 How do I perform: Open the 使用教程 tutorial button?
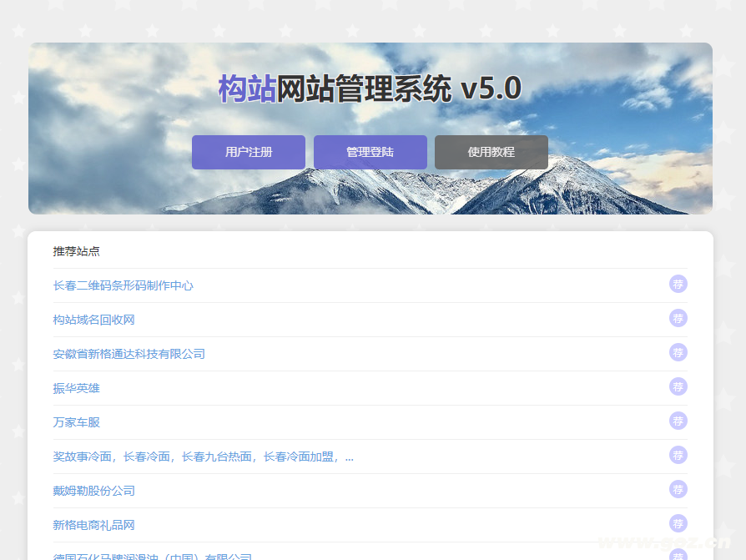point(491,152)
